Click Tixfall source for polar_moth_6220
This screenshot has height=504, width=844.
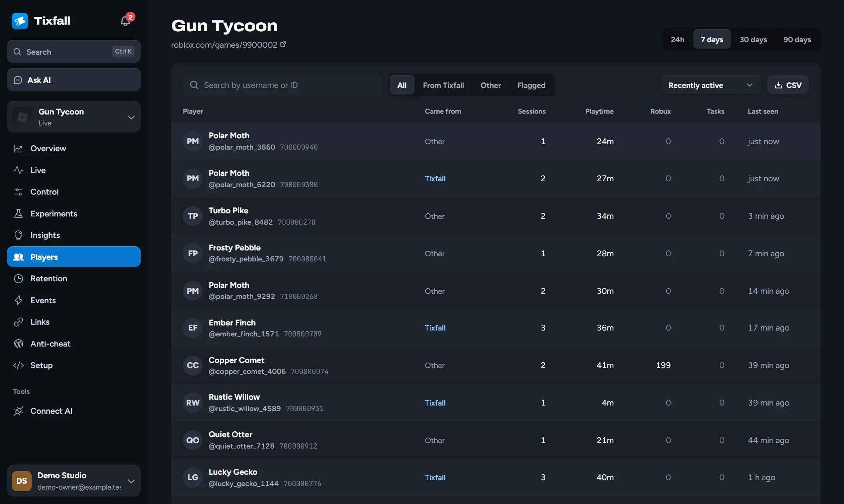click(435, 179)
